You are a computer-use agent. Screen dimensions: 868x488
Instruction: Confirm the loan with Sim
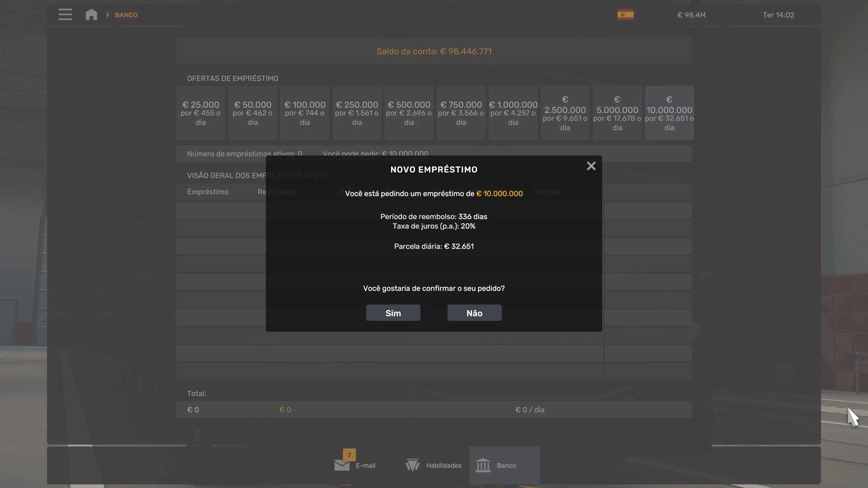coord(393,313)
